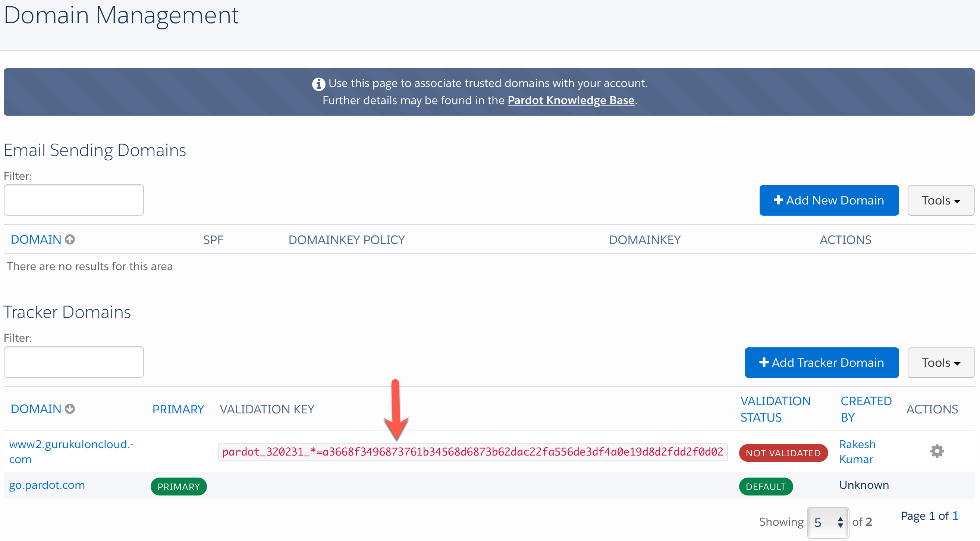
Task: Open the go.pardot.com domain link
Action: [x=47, y=485]
